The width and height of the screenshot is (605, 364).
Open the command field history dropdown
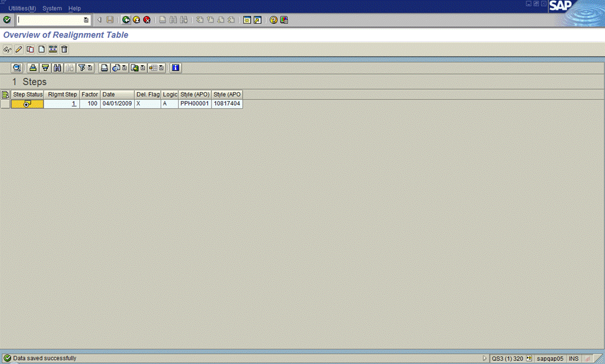tap(86, 20)
